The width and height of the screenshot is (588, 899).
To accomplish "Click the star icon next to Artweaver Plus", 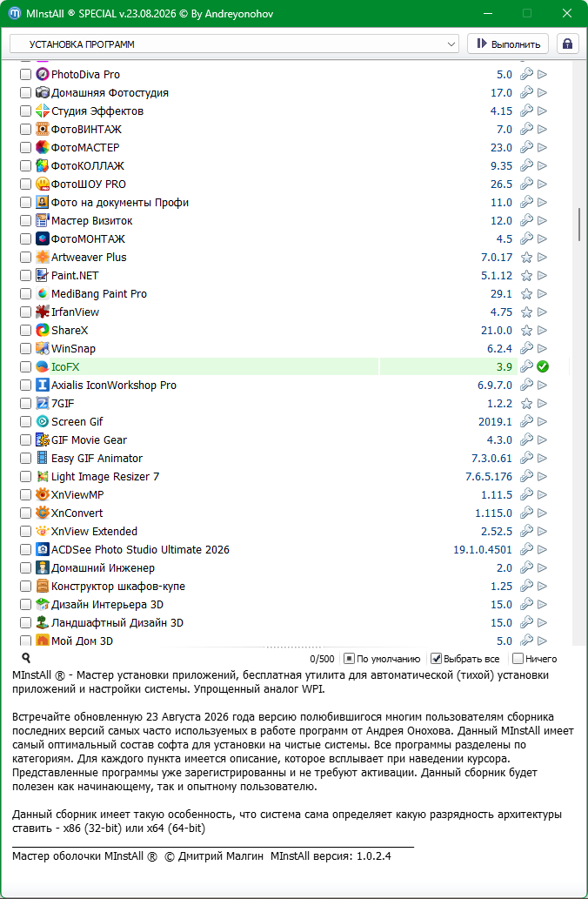I will click(526, 258).
